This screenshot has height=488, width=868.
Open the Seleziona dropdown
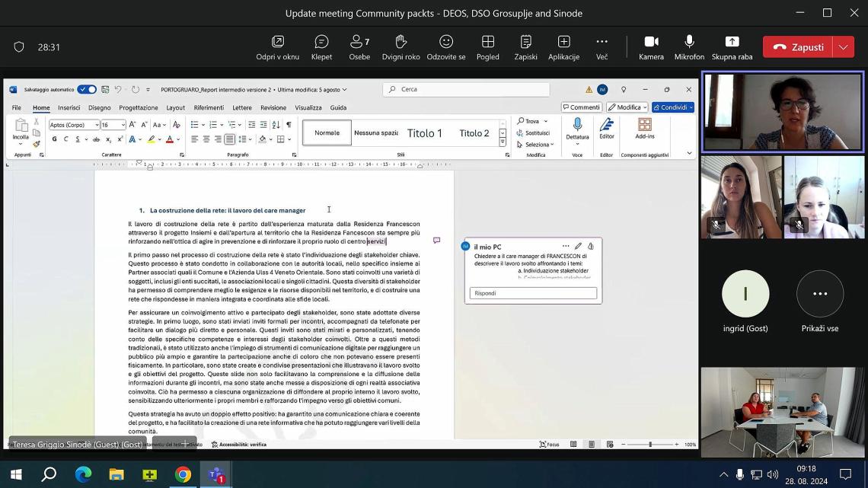535,145
